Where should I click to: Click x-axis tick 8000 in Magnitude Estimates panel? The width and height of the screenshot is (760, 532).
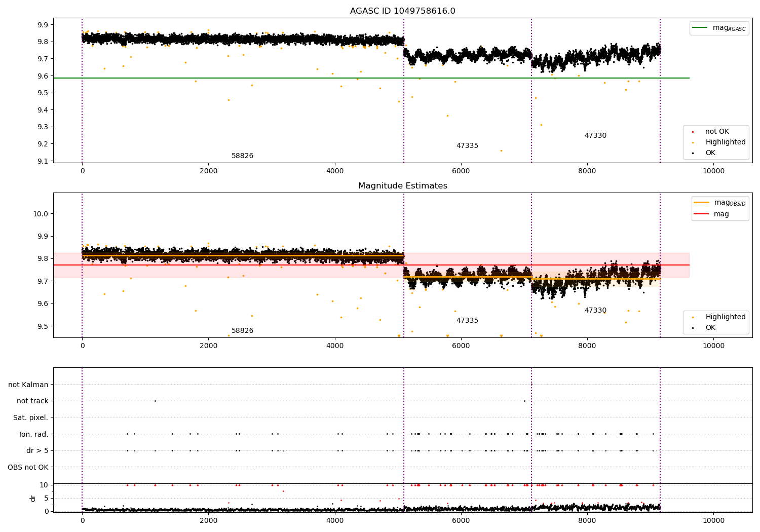tap(587, 346)
